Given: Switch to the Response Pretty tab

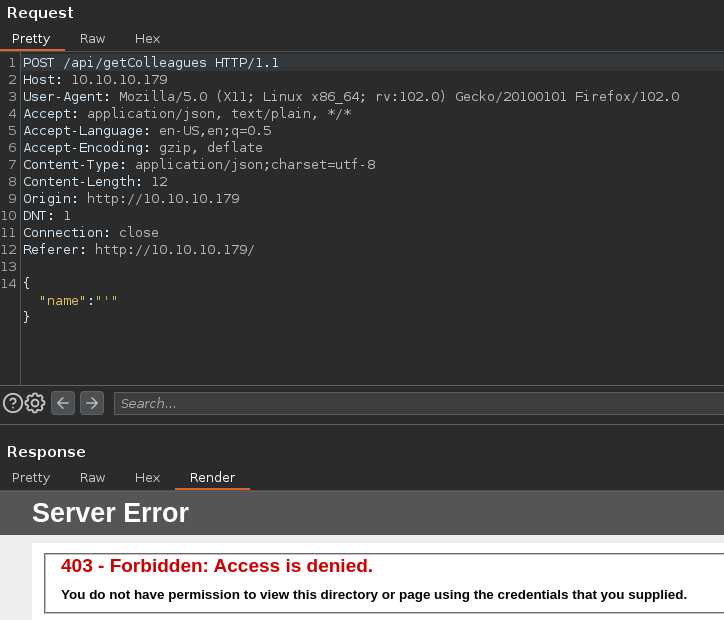Looking at the screenshot, I should 31,477.
